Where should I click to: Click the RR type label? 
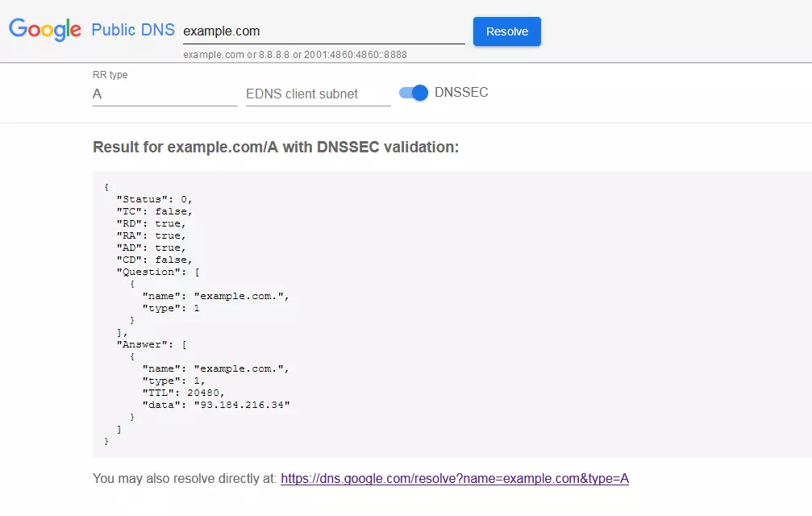pos(110,74)
